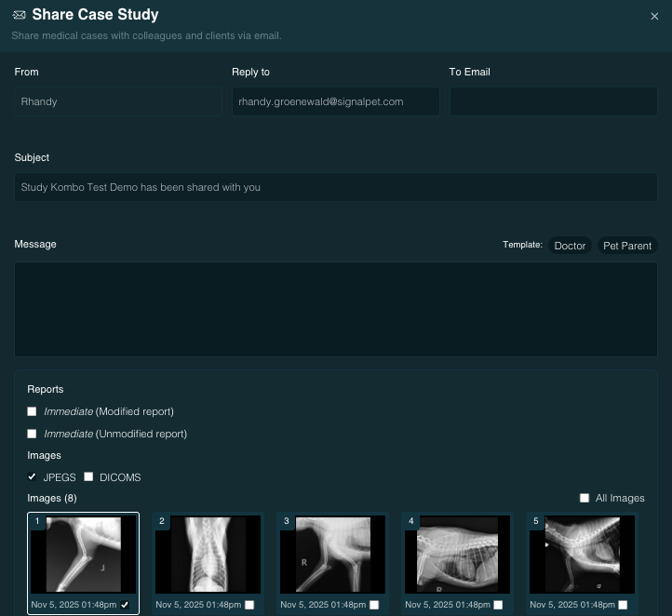
Task: Select radiograph thumbnail number 3
Action: 333,555
